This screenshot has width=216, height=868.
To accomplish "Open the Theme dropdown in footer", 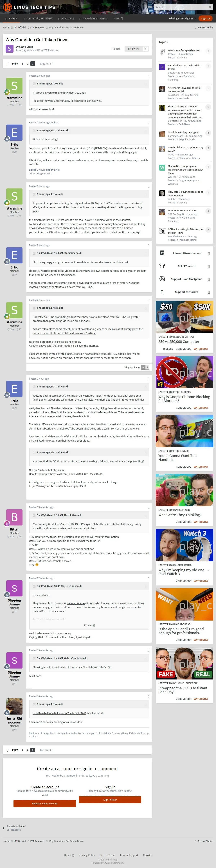I will (x=69, y=855).
